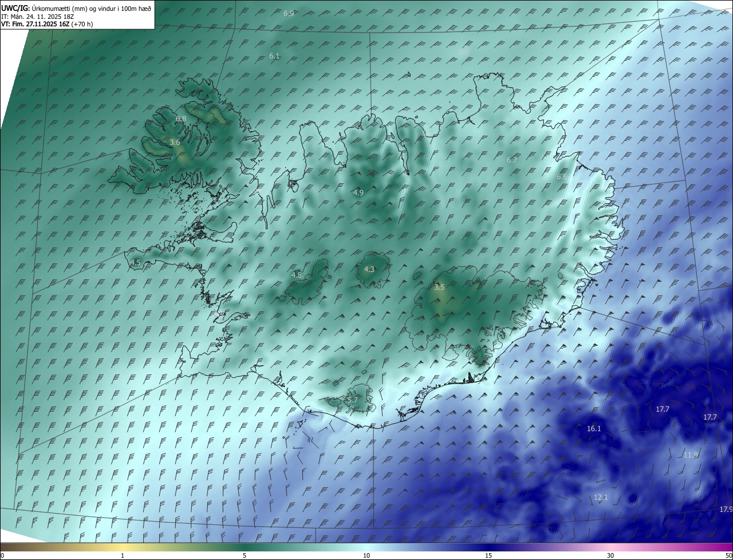
Task: Click the 15 tick on the colour scale
Action: 488,555
